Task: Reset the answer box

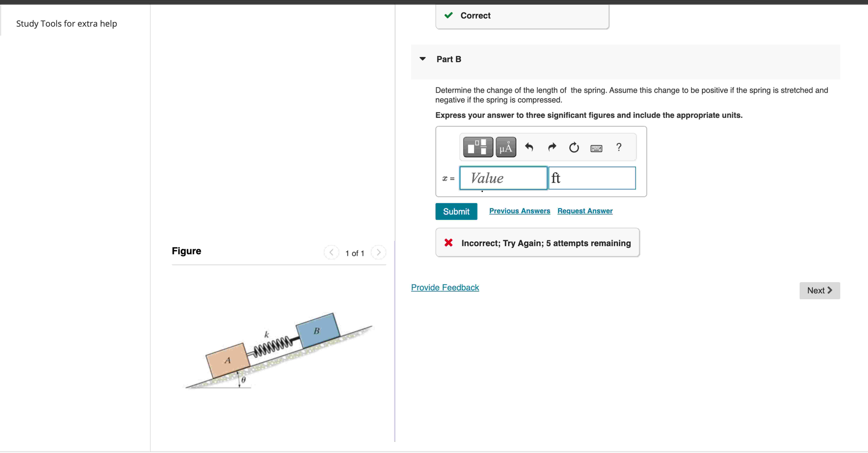Action: click(574, 147)
